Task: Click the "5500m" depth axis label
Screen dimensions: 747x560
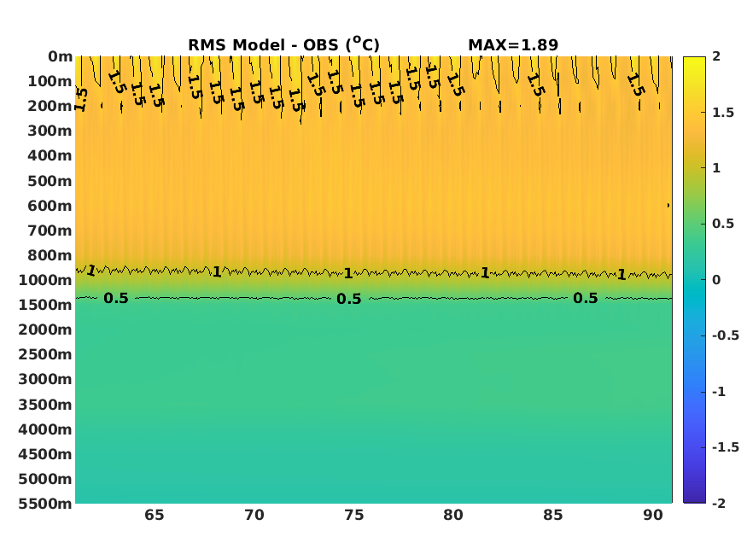Action: tap(45, 504)
